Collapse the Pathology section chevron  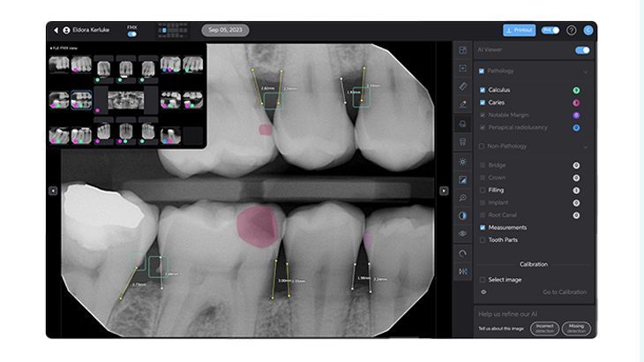tap(585, 72)
